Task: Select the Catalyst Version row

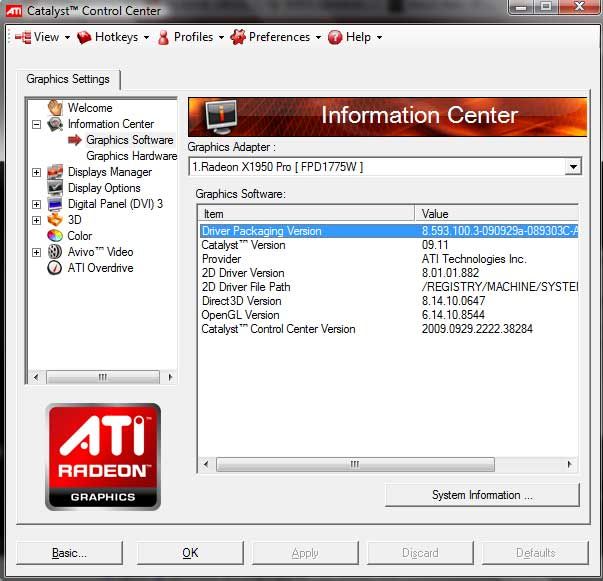Action: pyautogui.click(x=389, y=245)
